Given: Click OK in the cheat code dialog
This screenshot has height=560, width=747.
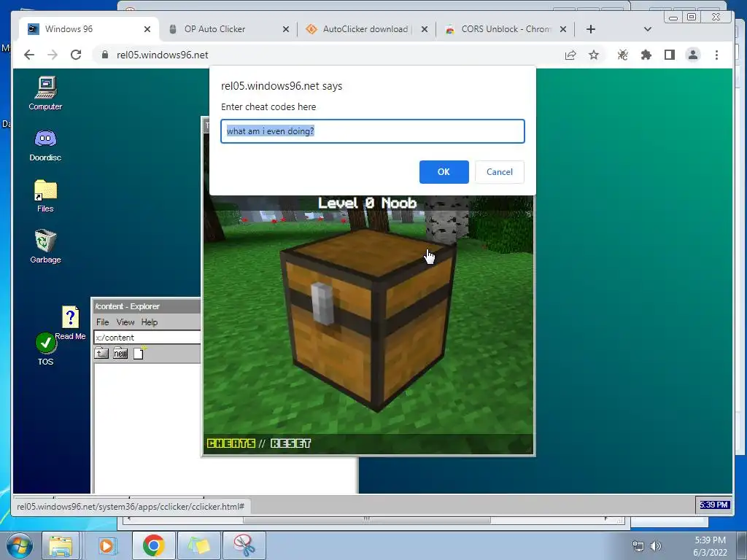Looking at the screenshot, I should (444, 172).
